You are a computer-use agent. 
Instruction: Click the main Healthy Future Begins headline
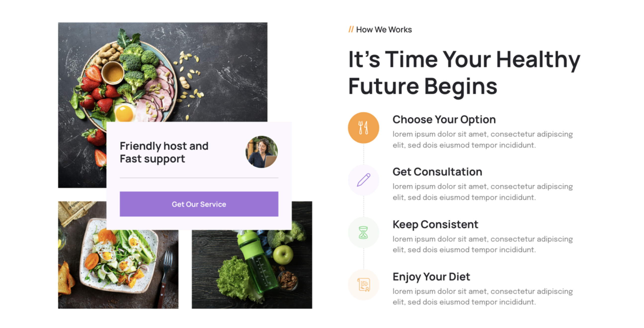[464, 73]
